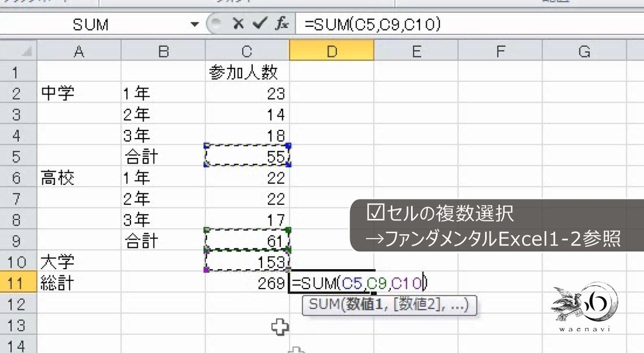Click cell A6 containing 高校
Viewport: 644px width, 353px height.
(x=79, y=177)
